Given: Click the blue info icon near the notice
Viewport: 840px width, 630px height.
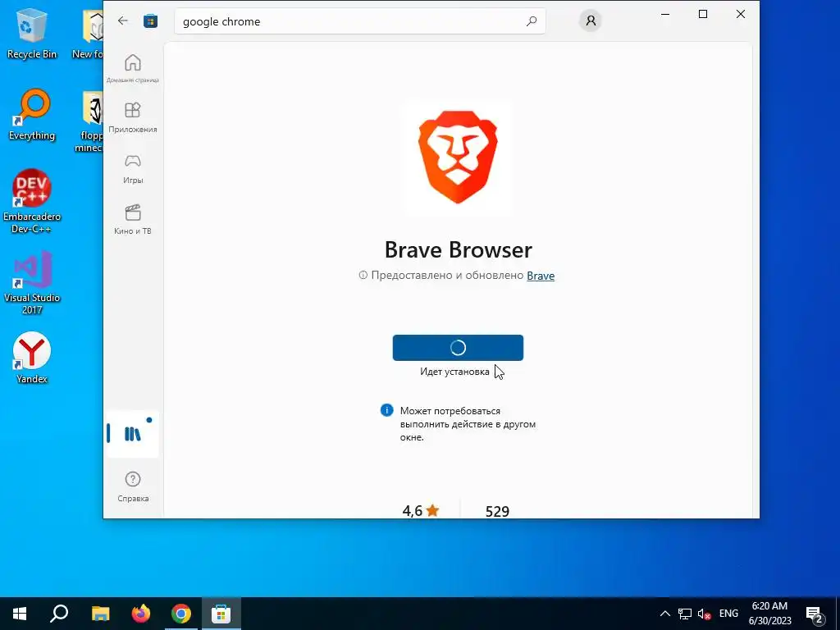Looking at the screenshot, I should 387,410.
